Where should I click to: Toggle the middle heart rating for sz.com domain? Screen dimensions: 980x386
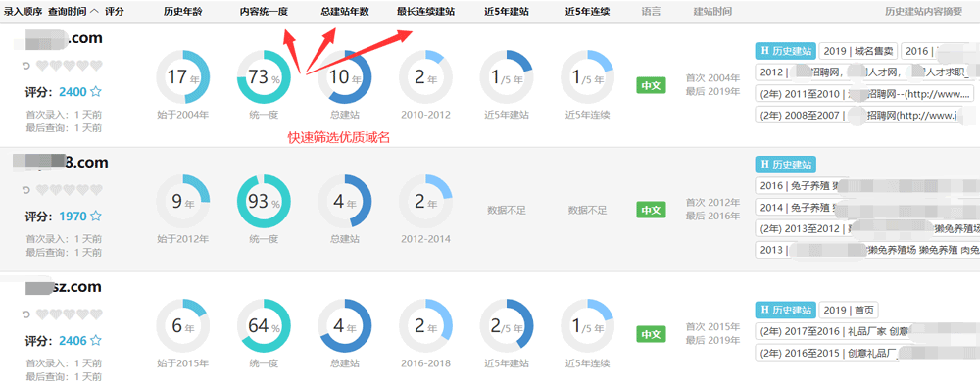(x=70, y=314)
